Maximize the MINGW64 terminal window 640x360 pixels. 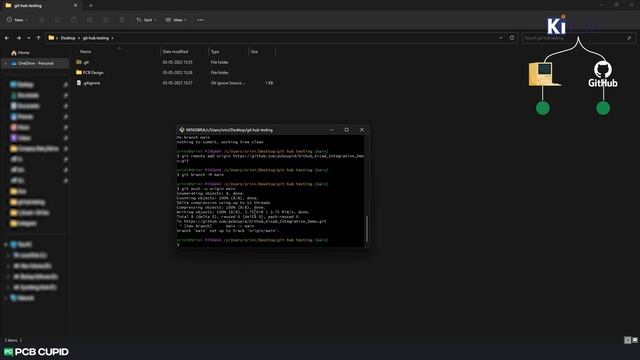(x=347, y=130)
